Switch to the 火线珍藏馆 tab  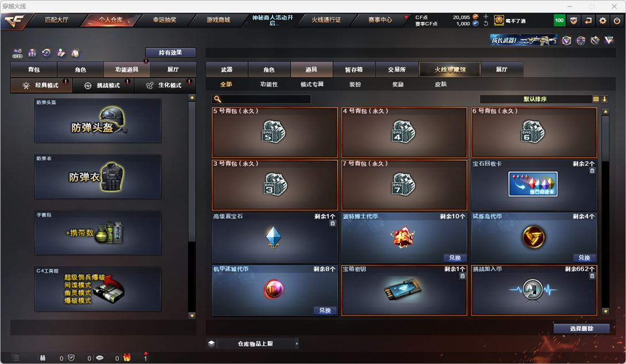pos(450,69)
